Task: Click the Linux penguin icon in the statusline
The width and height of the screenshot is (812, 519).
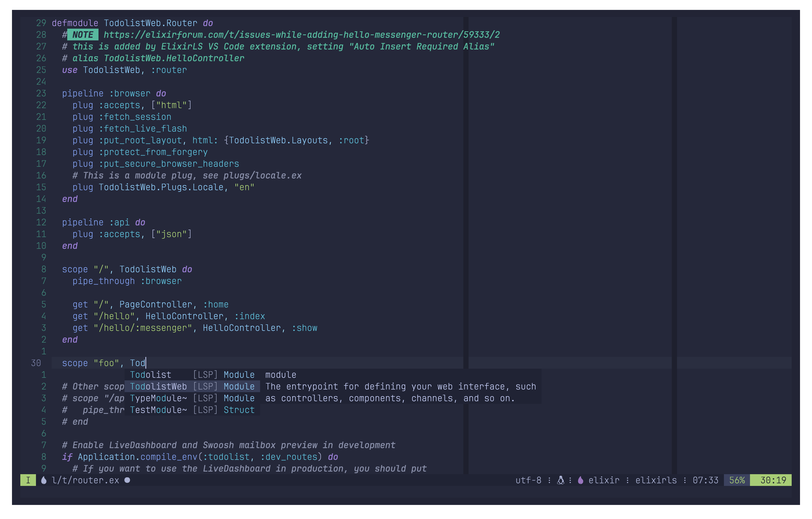Action: (561, 480)
